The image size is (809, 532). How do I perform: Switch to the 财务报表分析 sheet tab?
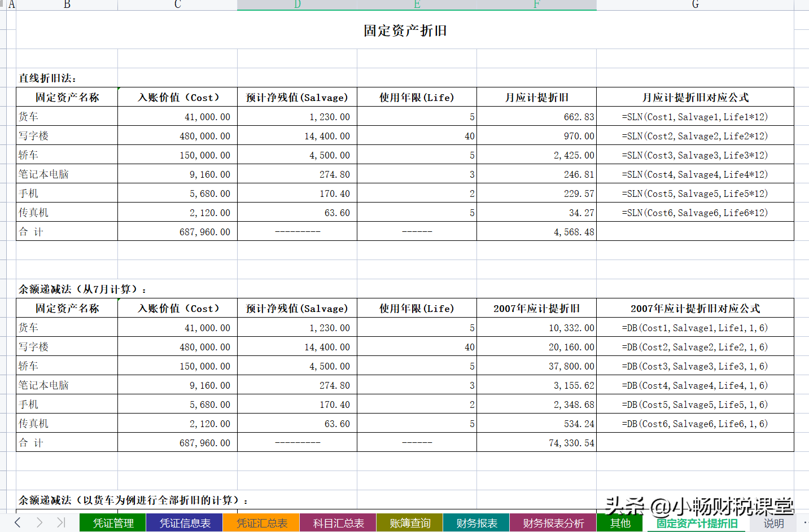[x=552, y=523]
